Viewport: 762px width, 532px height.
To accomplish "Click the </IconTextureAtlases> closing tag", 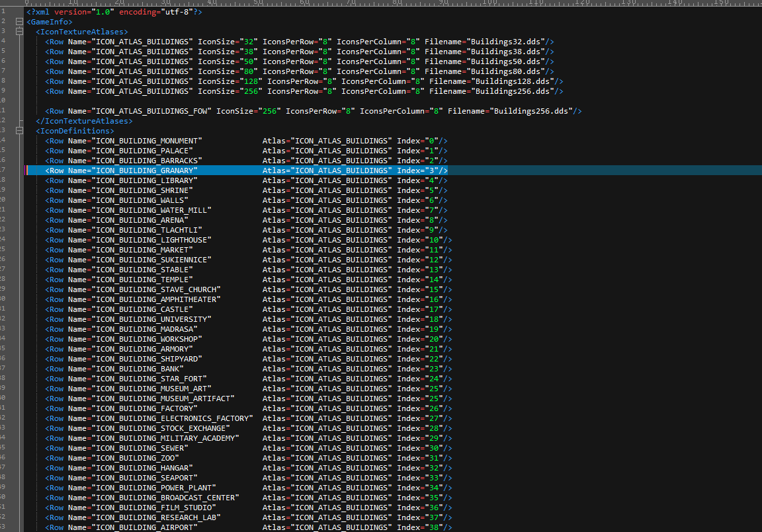I will click(x=84, y=121).
